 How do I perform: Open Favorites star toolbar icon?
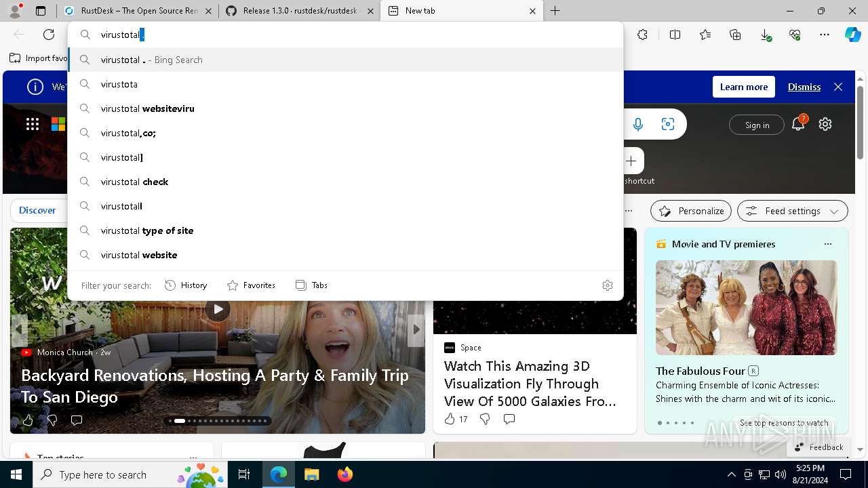[x=705, y=35]
